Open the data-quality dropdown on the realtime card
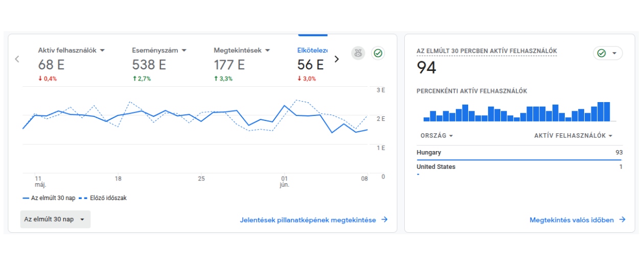 click(x=608, y=53)
